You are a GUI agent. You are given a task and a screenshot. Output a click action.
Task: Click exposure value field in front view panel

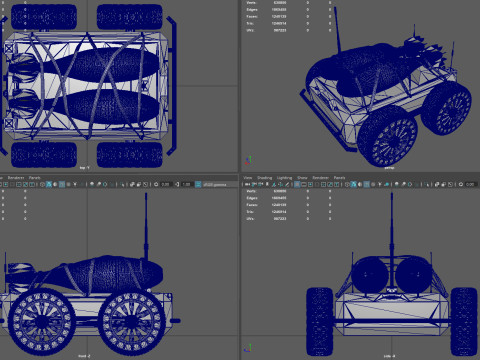pyautogui.click(x=167, y=184)
